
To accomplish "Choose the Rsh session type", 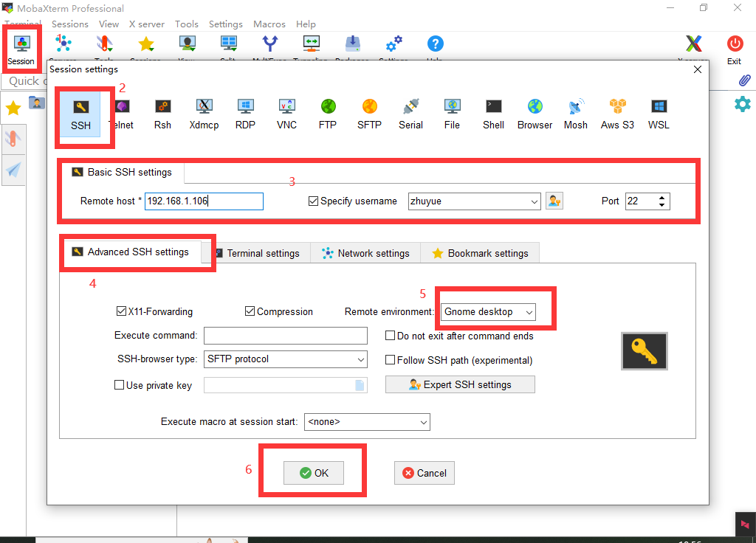I will click(162, 114).
